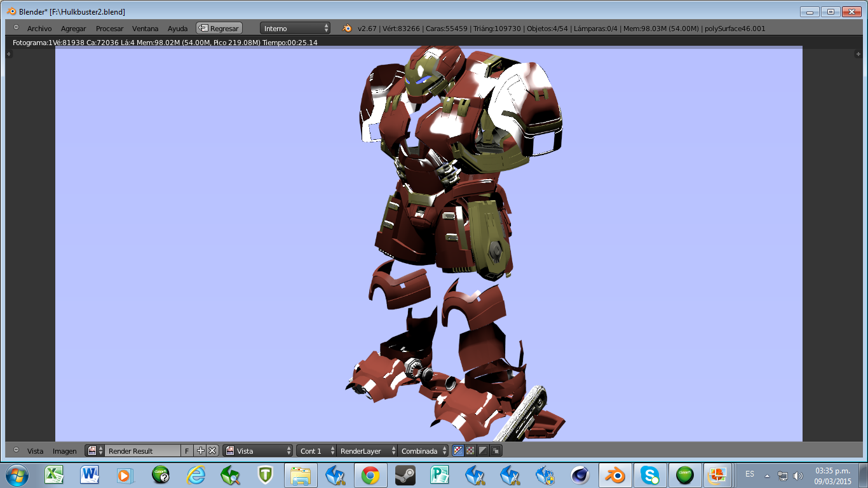Open the image browse dropdown next to Render Result
This screenshot has width=868, height=488.
[x=95, y=451]
